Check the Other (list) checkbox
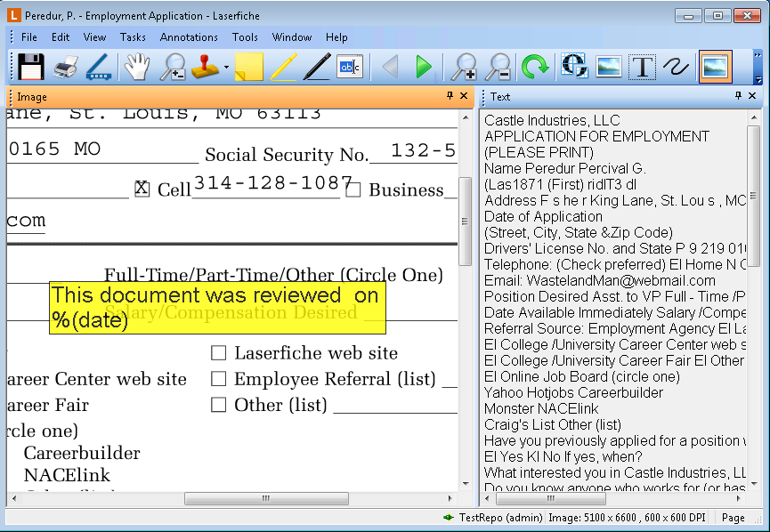The height and width of the screenshot is (532, 770). (x=218, y=405)
